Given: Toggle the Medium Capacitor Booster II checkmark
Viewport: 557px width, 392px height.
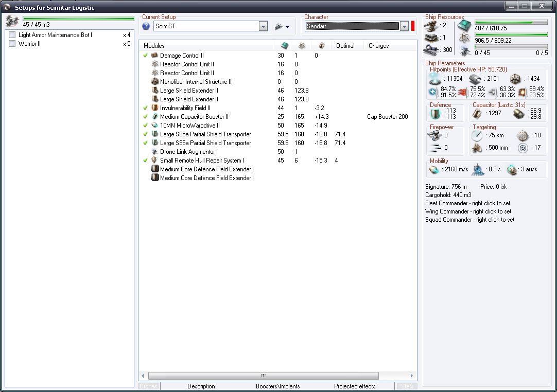Looking at the screenshot, I should (145, 116).
